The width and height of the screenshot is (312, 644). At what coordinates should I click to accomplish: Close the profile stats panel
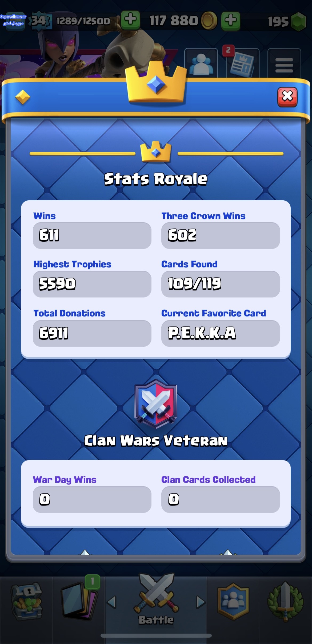click(x=287, y=97)
